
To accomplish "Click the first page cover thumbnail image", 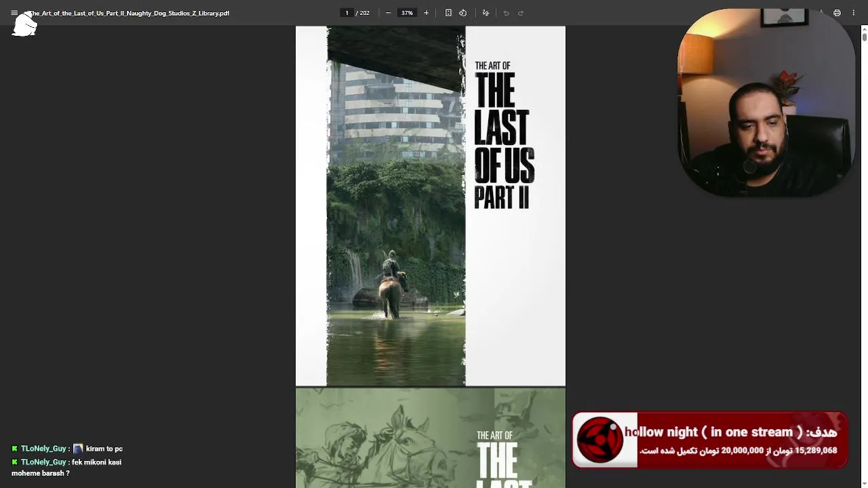I will [430, 206].
